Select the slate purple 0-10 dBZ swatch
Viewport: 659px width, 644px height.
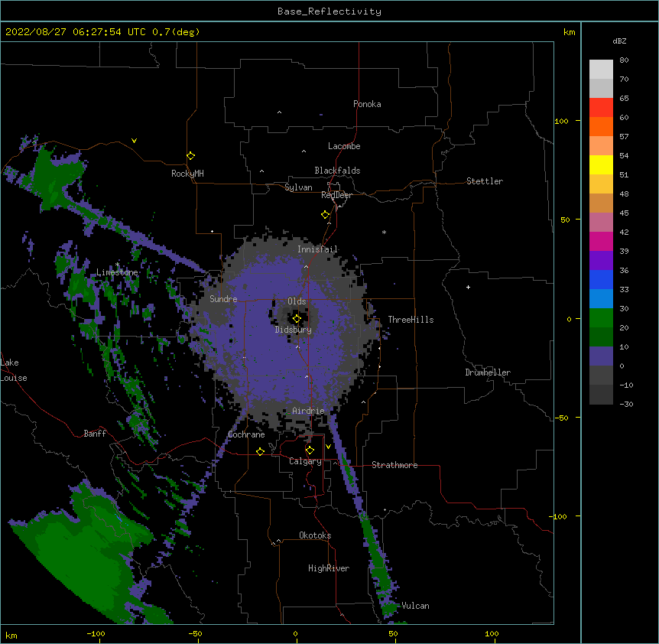601,356
